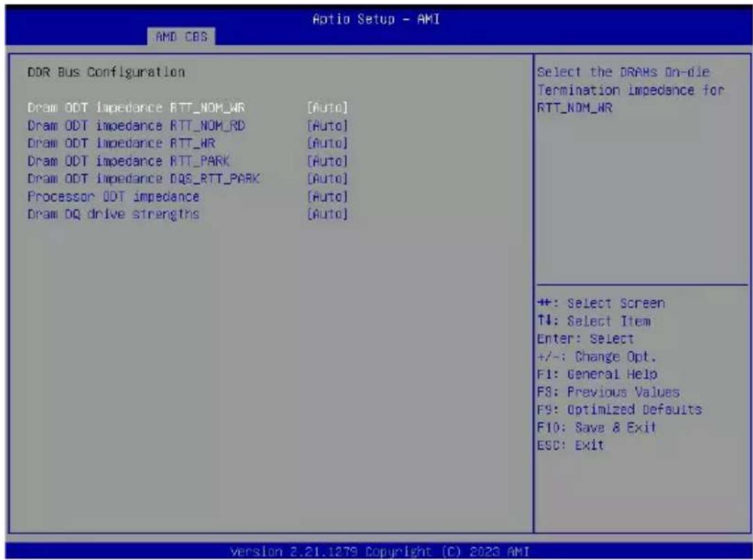Open Auto value for Processor ODT impedance
Screen dimensions: 753x560
pyautogui.click(x=327, y=197)
